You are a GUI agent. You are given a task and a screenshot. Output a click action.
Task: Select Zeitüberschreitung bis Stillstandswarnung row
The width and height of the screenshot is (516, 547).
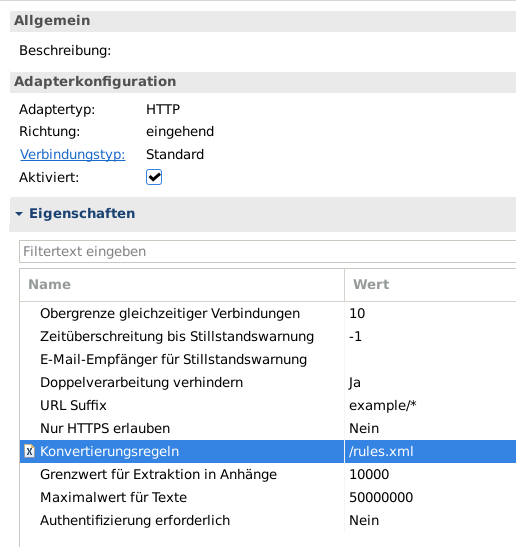tap(268, 336)
